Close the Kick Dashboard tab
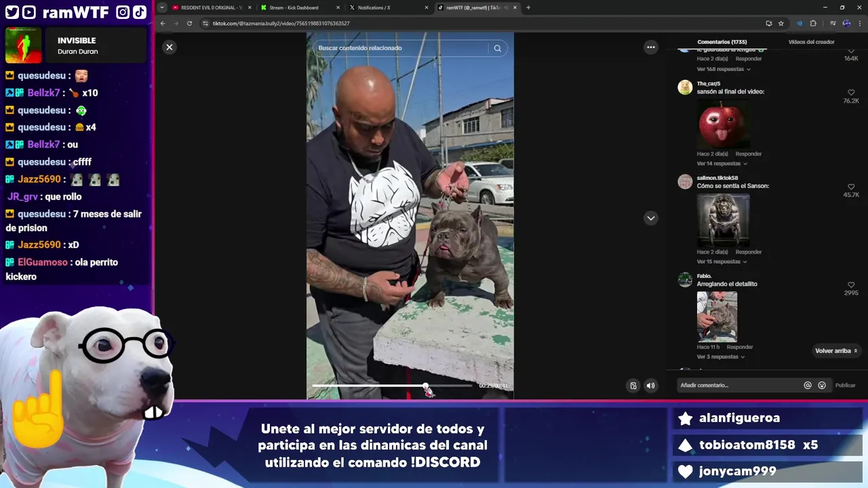 point(338,7)
